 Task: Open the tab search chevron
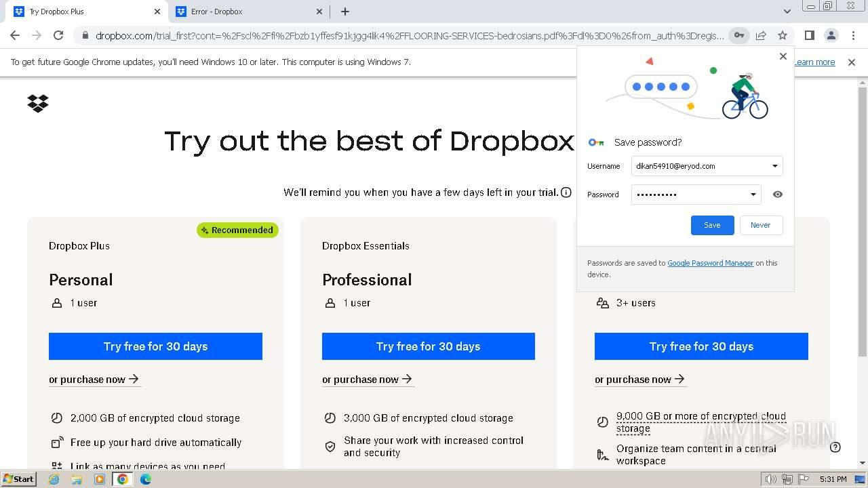click(787, 12)
